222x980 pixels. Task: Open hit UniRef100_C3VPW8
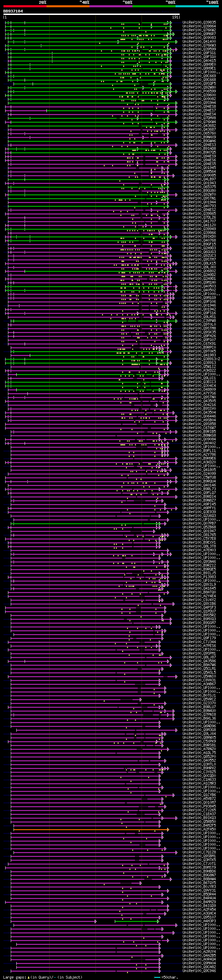click(x=199, y=321)
